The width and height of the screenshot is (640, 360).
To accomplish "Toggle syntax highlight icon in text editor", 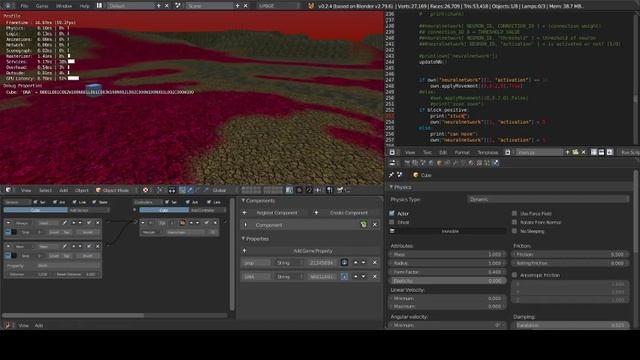I will tap(610, 152).
